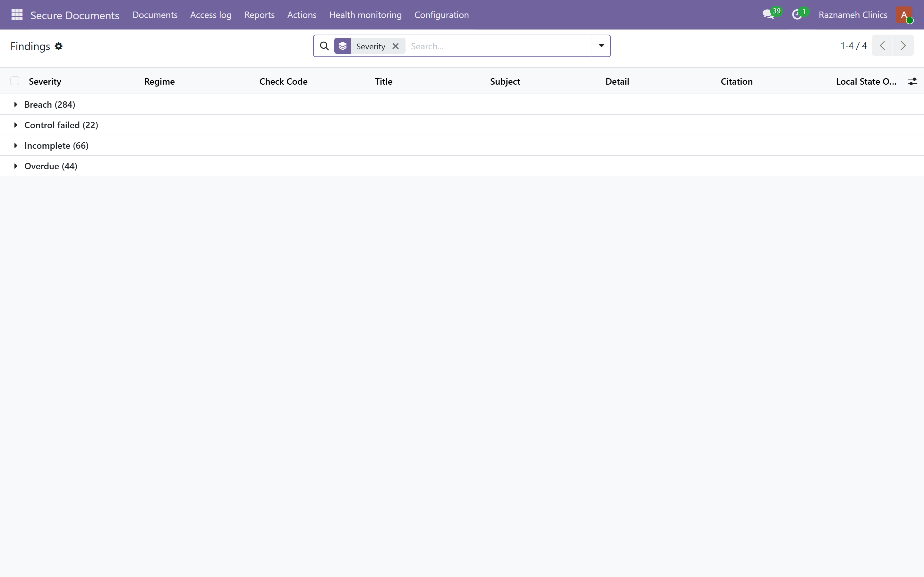Toggle search options dropdown arrow
924x577 pixels.
[x=601, y=46]
